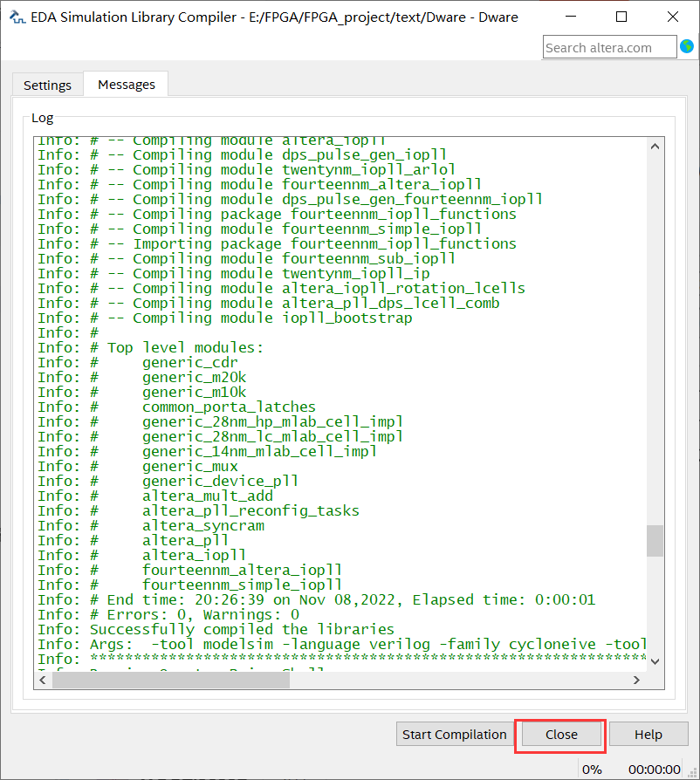Click the 'altera_mult_add' log line
This screenshot has width=700, height=780.
pos(155,496)
